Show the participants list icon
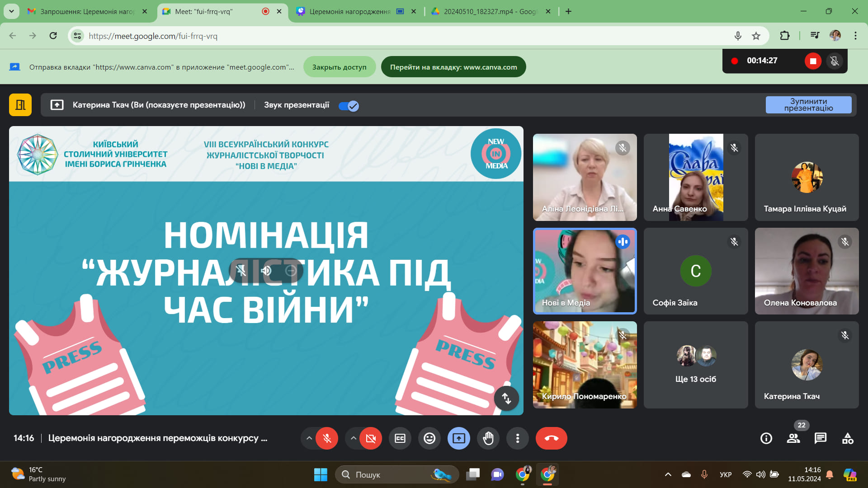 point(793,438)
